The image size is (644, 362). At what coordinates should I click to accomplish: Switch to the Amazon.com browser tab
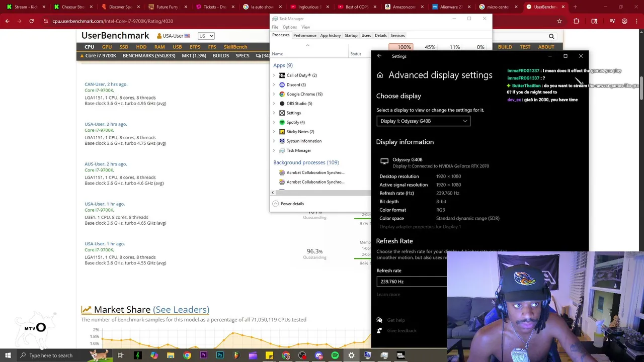pos(404,7)
